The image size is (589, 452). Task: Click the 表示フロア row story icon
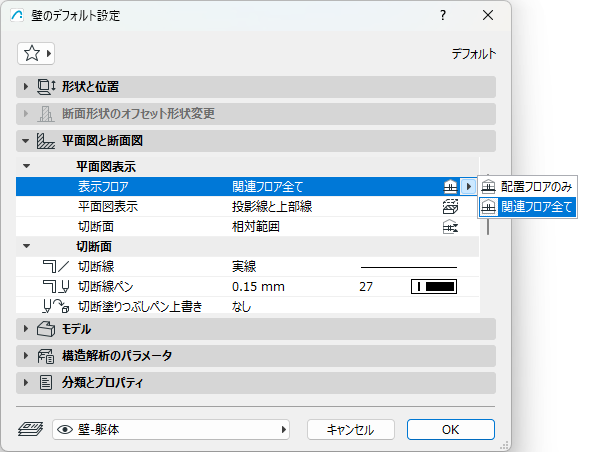[x=450, y=186]
